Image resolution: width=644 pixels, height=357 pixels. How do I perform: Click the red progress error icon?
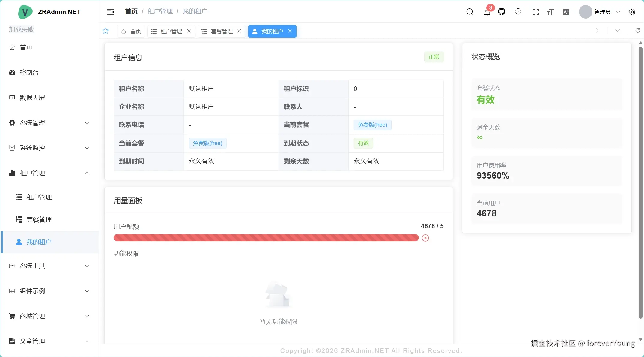point(425,238)
